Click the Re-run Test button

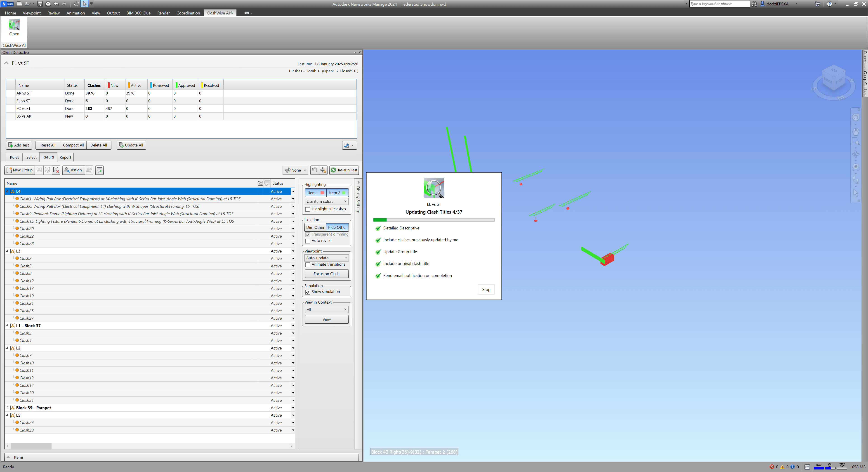344,170
